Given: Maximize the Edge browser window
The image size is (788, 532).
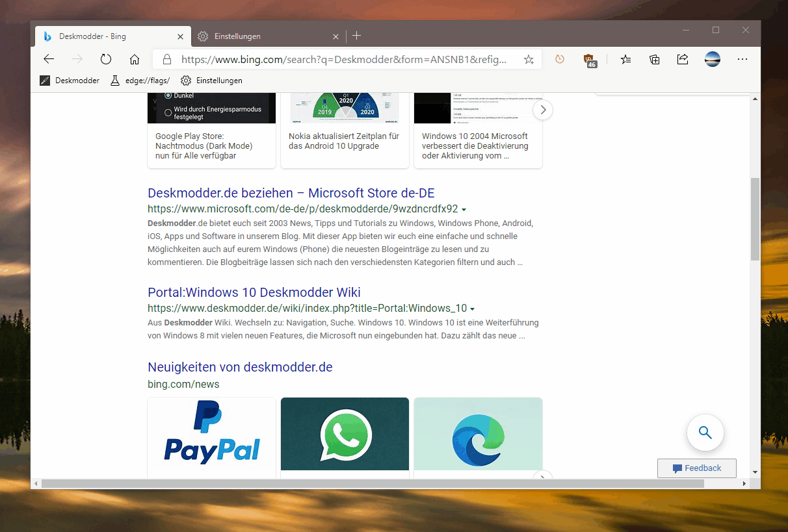Looking at the screenshot, I should click(716, 30).
